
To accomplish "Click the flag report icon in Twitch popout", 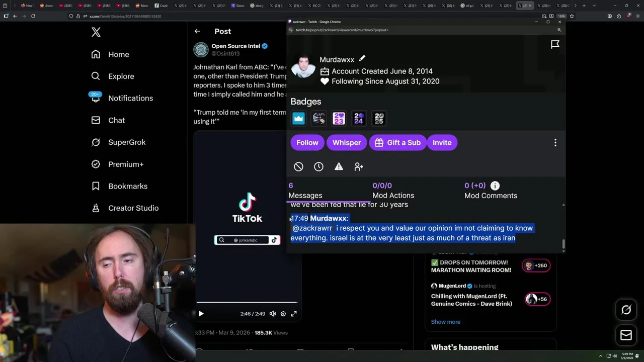I will pyautogui.click(x=555, y=45).
